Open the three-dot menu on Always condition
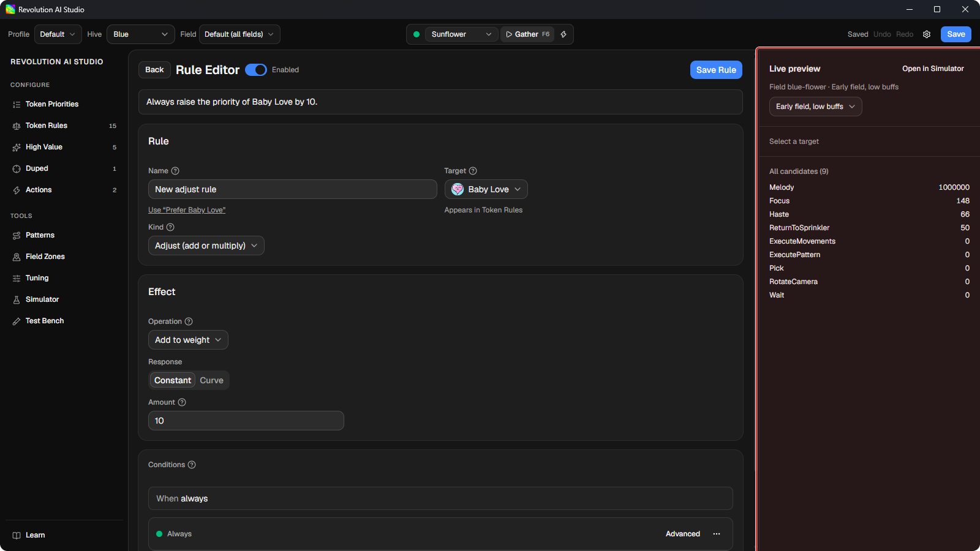The height and width of the screenshot is (551, 980). [717, 534]
